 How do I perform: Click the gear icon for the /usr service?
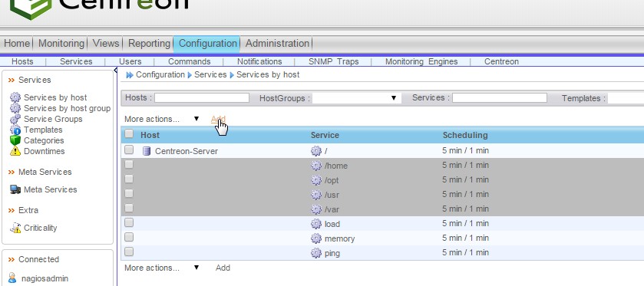(x=315, y=195)
